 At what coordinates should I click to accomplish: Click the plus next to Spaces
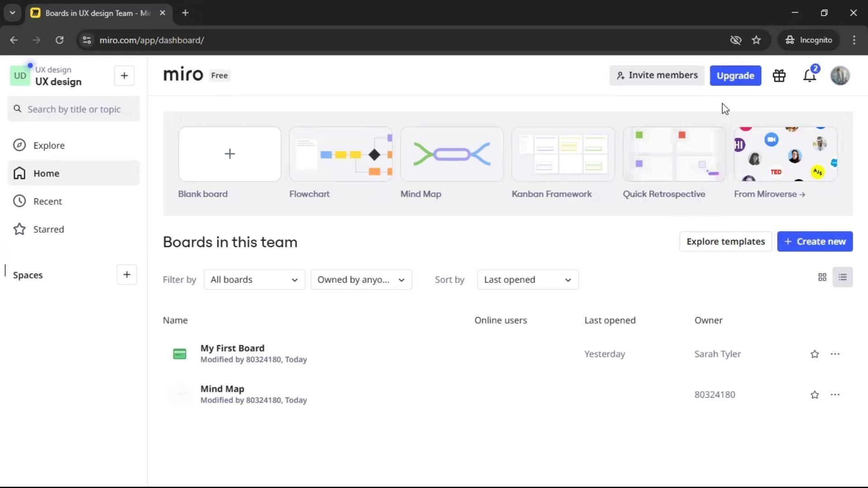pyautogui.click(x=127, y=275)
